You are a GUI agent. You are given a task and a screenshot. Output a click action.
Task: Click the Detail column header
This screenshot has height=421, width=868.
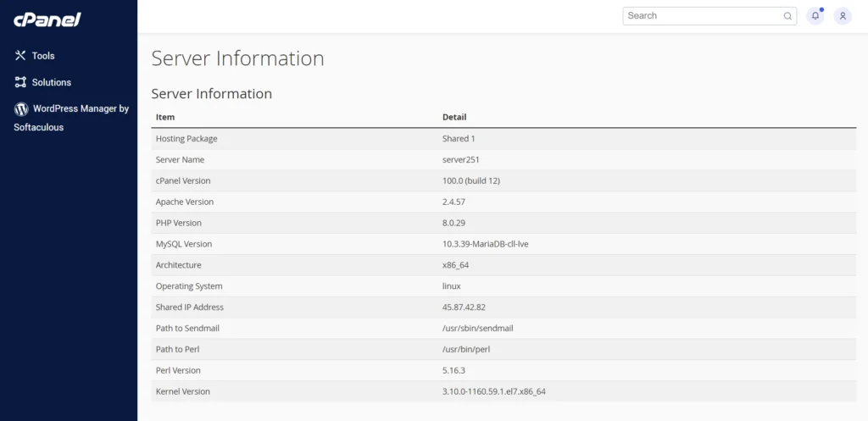[454, 117]
